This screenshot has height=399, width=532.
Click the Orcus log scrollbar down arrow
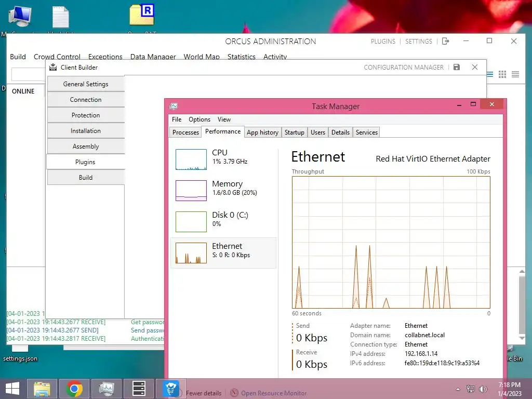(x=522, y=338)
